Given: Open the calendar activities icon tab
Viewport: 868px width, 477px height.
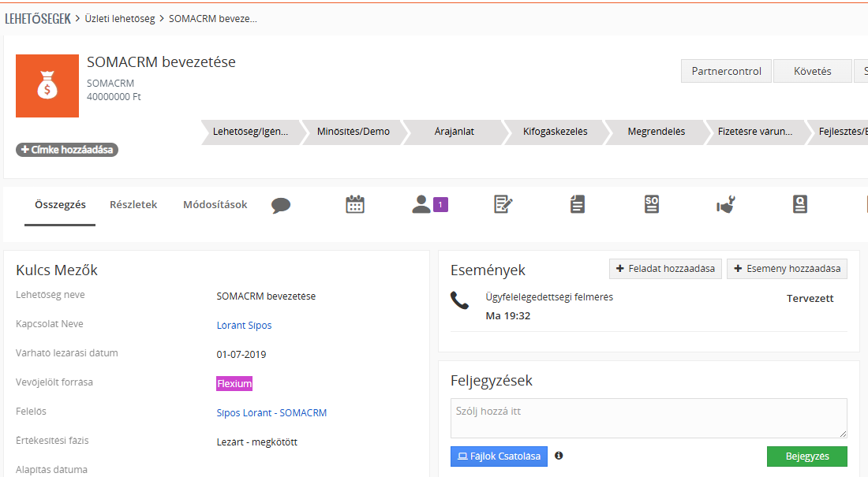Looking at the screenshot, I should [x=355, y=205].
